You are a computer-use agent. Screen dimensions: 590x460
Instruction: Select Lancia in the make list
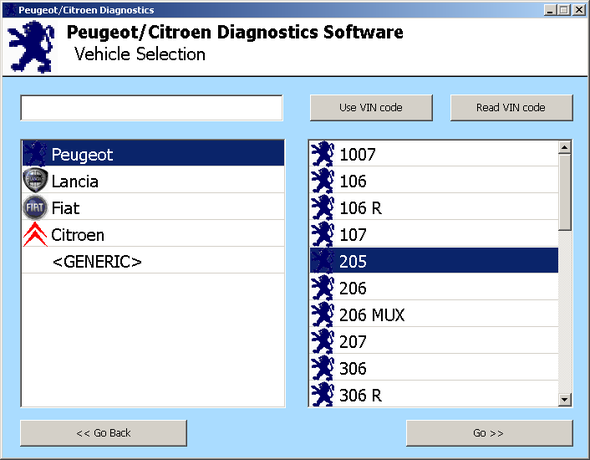click(x=153, y=180)
